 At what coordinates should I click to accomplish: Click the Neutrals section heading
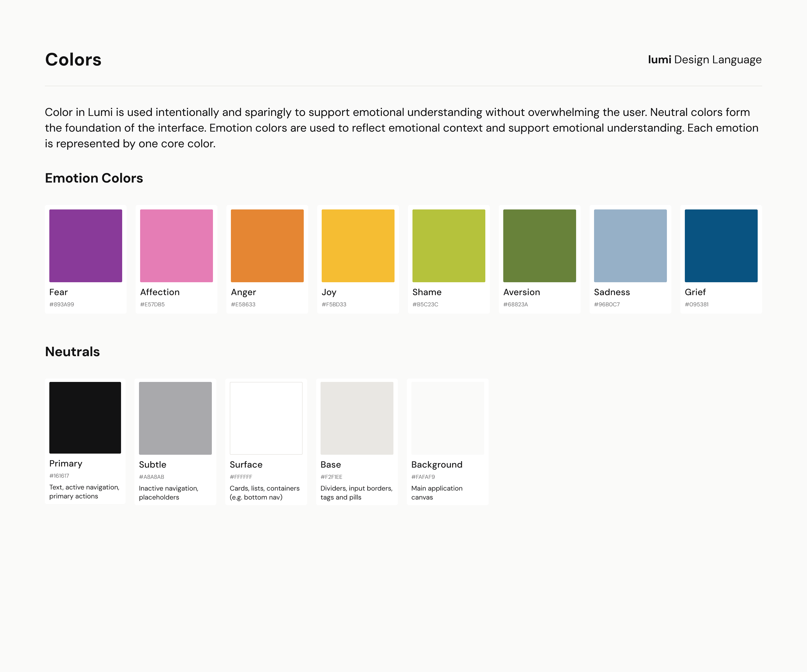tap(72, 351)
